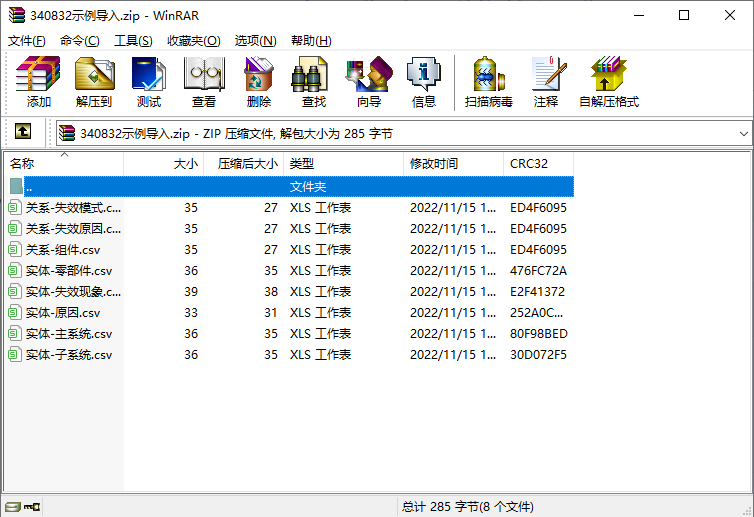Expand the archive path dropdown arrow
Screen dimensions: 754x517
[x=743, y=133]
